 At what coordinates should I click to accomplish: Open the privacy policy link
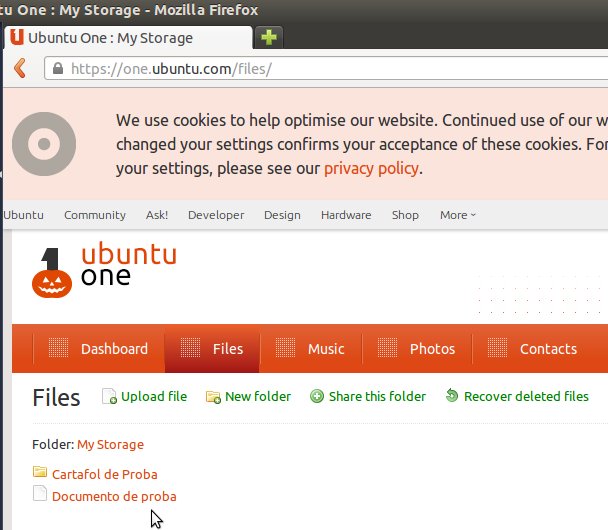(371, 169)
